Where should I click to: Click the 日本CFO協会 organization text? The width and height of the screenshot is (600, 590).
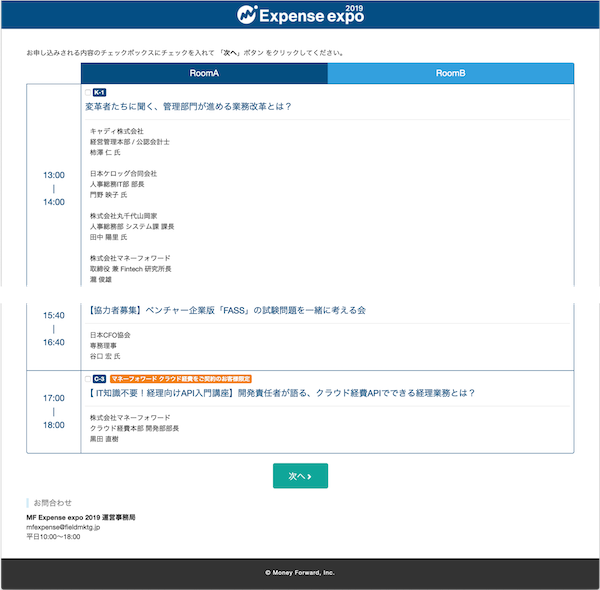(x=110, y=335)
